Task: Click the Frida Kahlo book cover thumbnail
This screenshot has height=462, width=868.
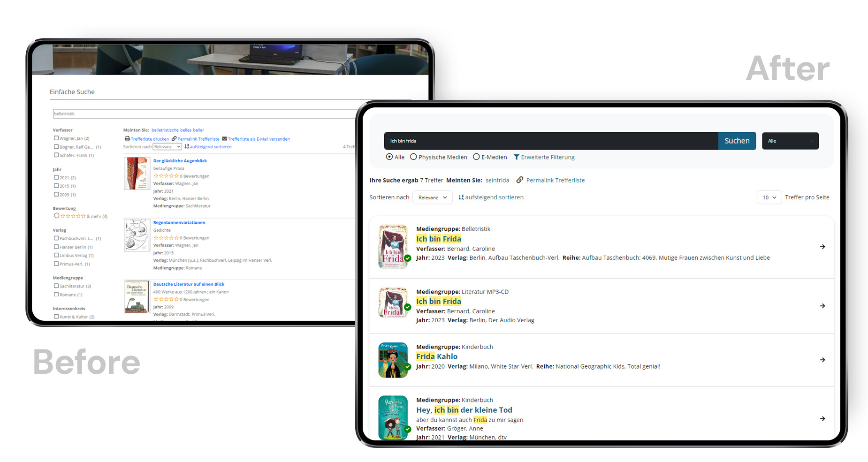Action: point(393,360)
